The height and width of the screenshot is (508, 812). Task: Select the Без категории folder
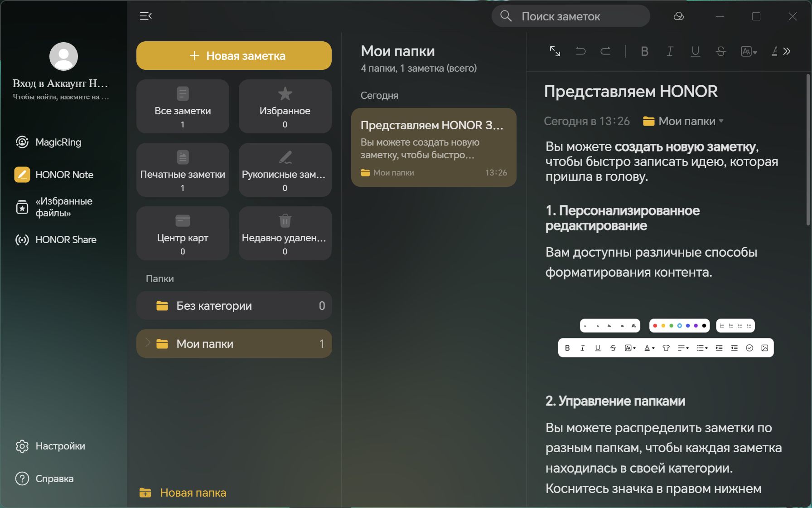click(234, 305)
